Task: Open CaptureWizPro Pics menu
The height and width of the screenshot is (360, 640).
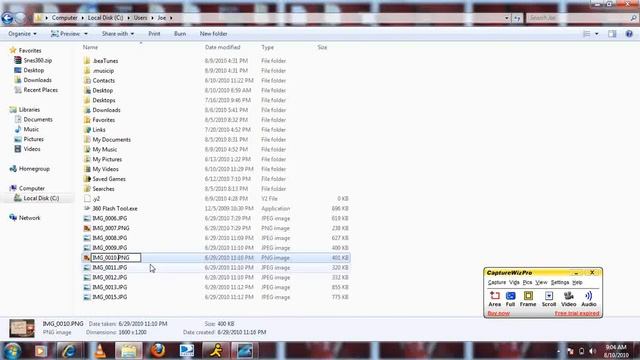Action: [527, 282]
